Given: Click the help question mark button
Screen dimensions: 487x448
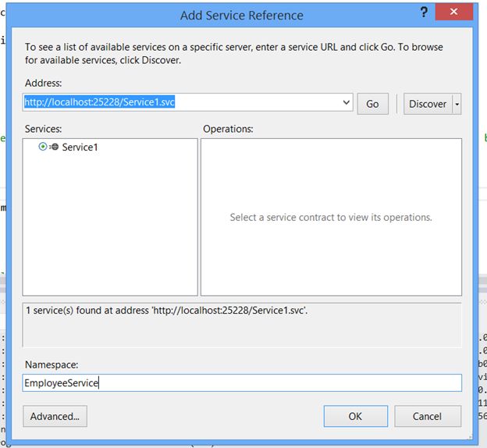Looking at the screenshot, I should point(424,13).
